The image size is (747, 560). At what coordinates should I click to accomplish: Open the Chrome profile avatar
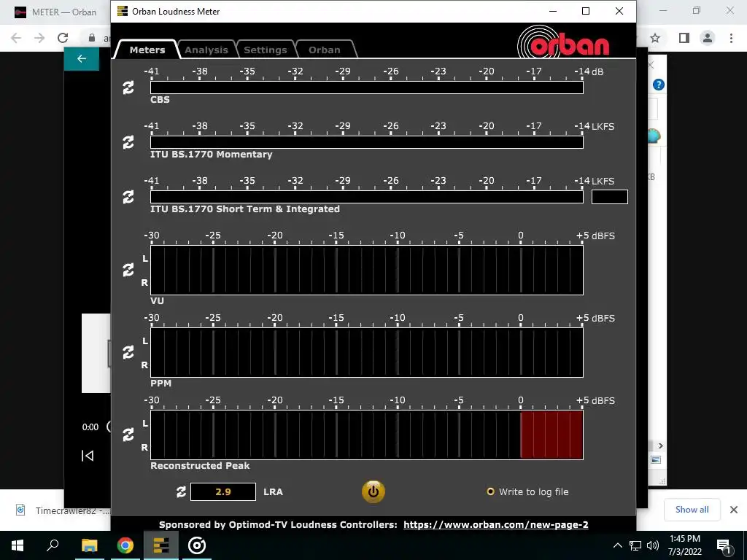click(x=708, y=38)
